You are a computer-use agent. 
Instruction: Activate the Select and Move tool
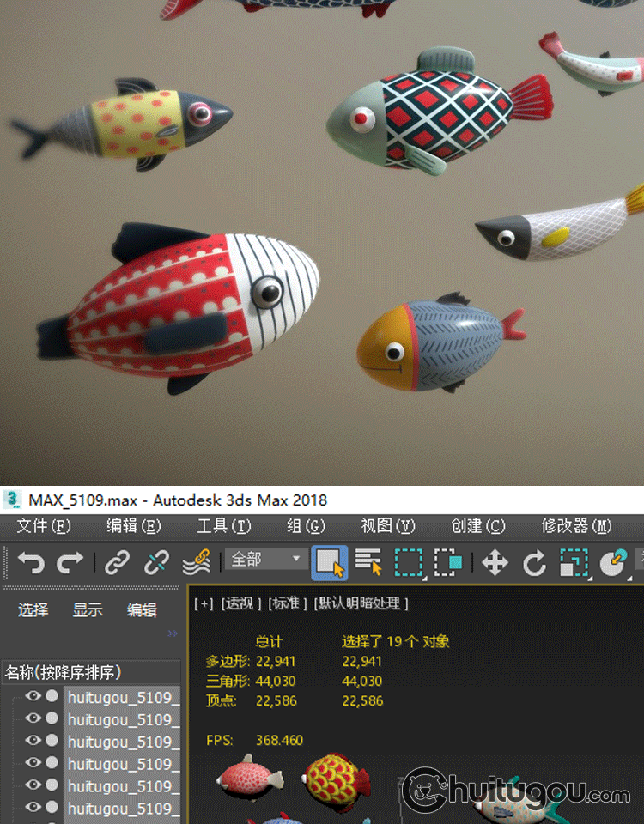tap(495, 563)
